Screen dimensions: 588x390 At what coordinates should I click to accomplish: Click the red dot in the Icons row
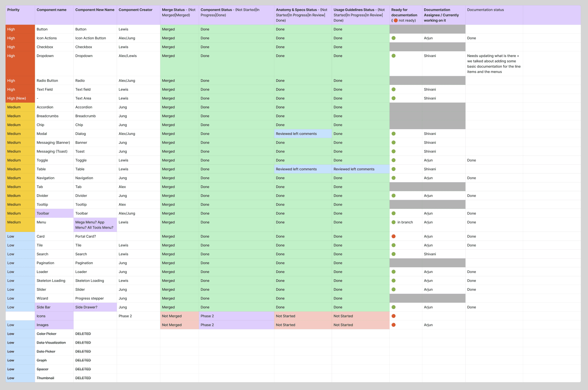click(394, 316)
